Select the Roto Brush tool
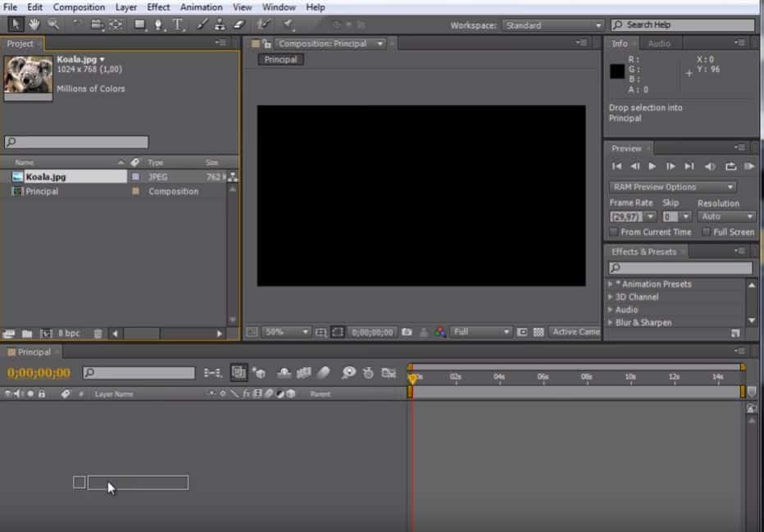Image resolution: width=764 pixels, height=532 pixels. 265,25
